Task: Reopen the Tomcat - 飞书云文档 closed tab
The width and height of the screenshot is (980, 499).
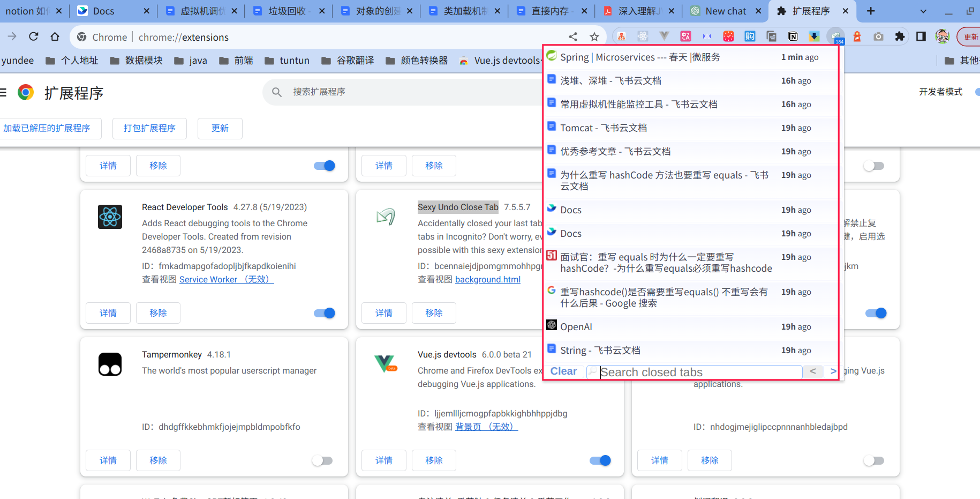Action: click(691, 128)
